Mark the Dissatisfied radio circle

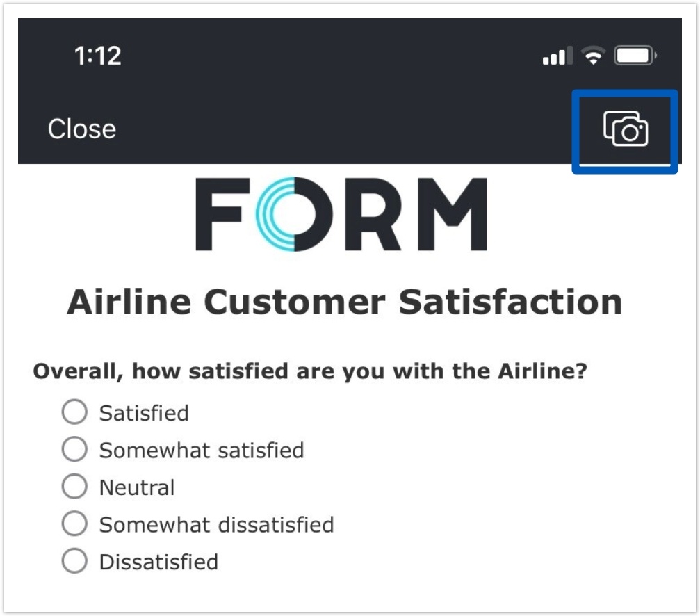[74, 561]
